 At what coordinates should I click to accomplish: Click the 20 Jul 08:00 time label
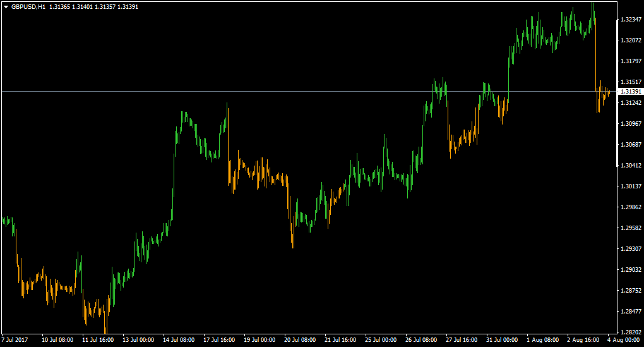pyautogui.click(x=300, y=339)
